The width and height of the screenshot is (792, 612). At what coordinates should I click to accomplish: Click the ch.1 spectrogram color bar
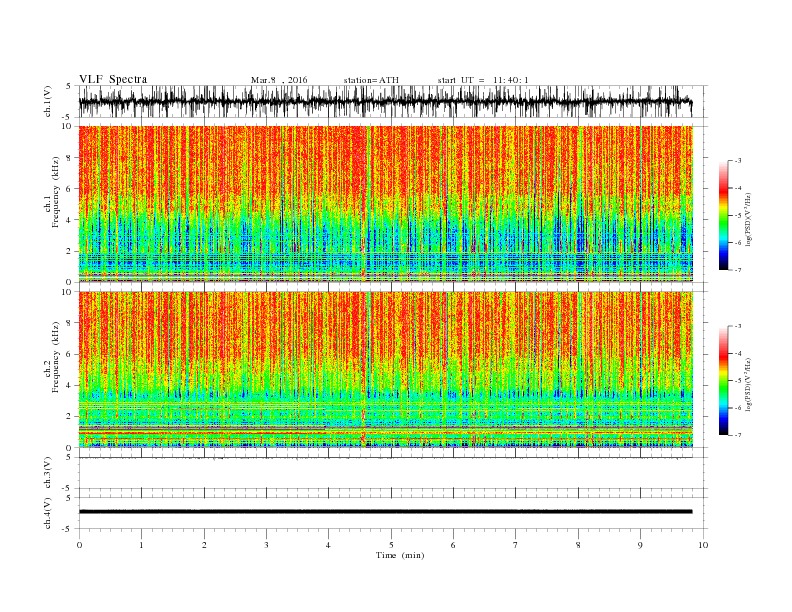(723, 216)
